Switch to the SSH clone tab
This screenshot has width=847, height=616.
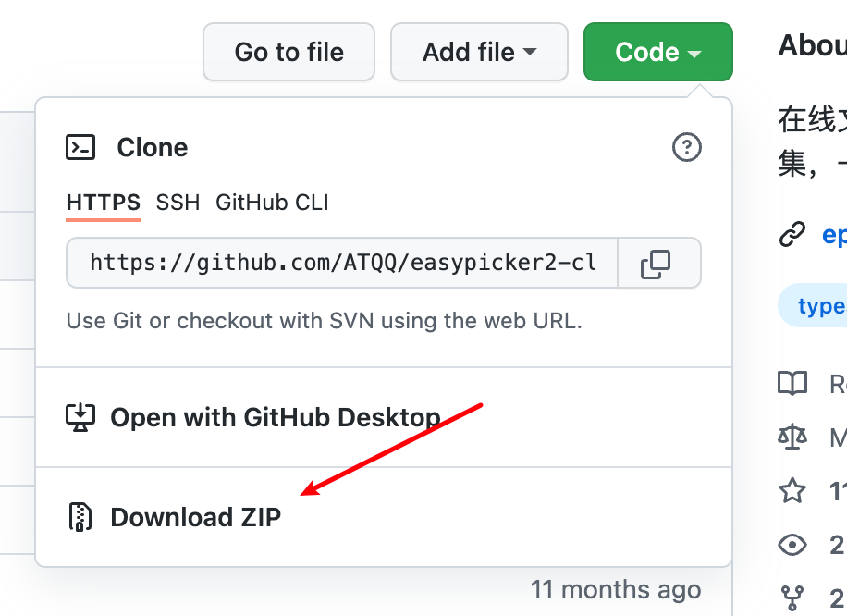click(178, 203)
